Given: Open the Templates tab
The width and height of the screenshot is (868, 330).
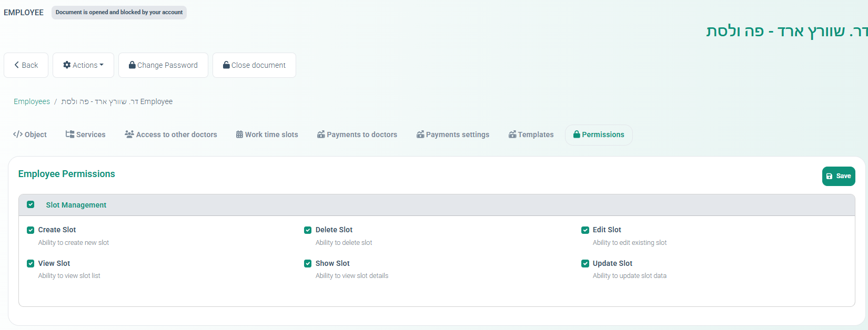Looking at the screenshot, I should pyautogui.click(x=531, y=135).
